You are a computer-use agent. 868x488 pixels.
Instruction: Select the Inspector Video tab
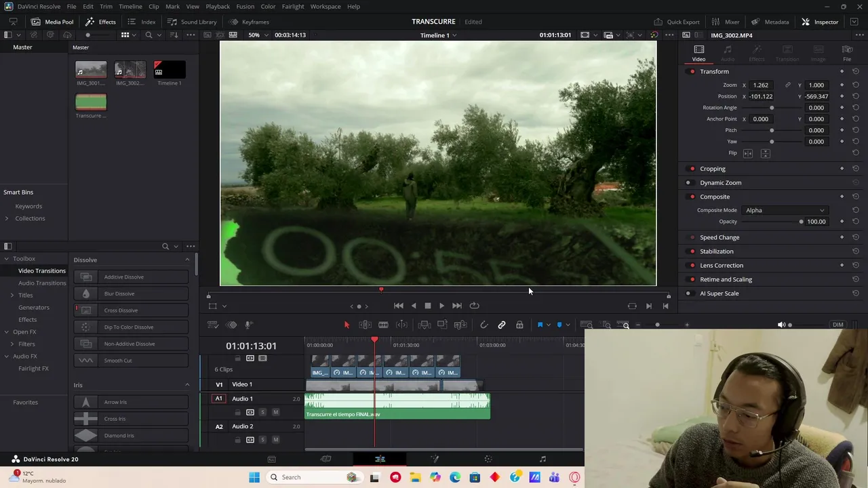pyautogui.click(x=698, y=53)
